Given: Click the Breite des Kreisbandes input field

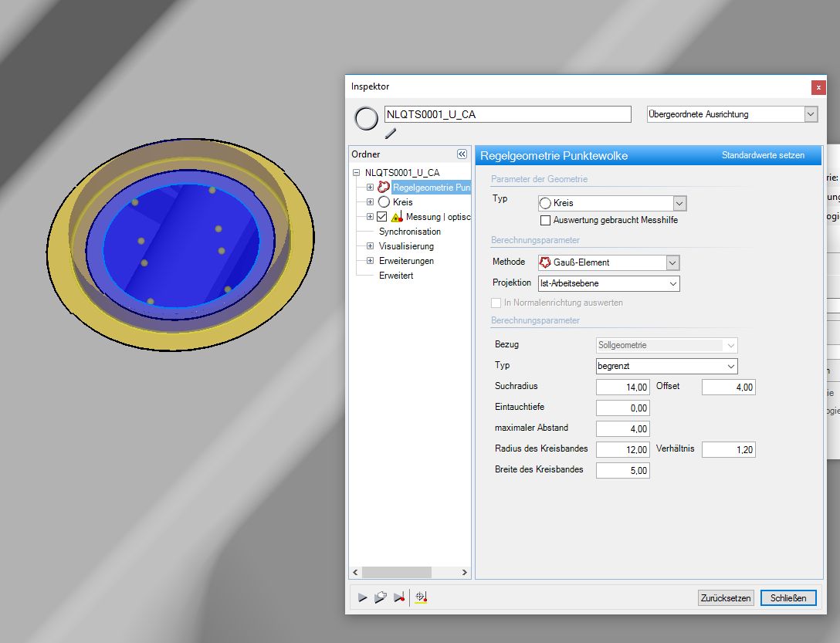Looking at the screenshot, I should click(x=622, y=470).
